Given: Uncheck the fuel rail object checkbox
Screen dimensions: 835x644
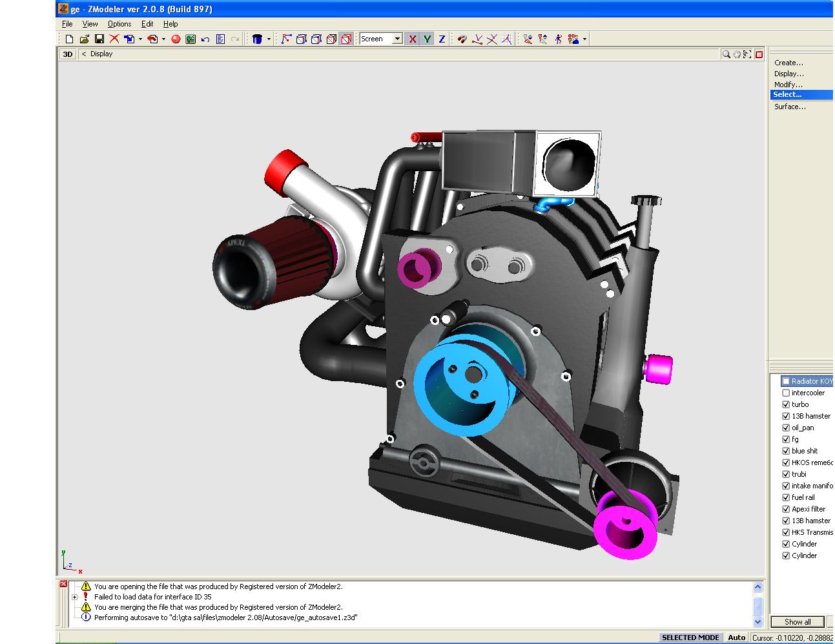Looking at the screenshot, I should coord(786,497).
